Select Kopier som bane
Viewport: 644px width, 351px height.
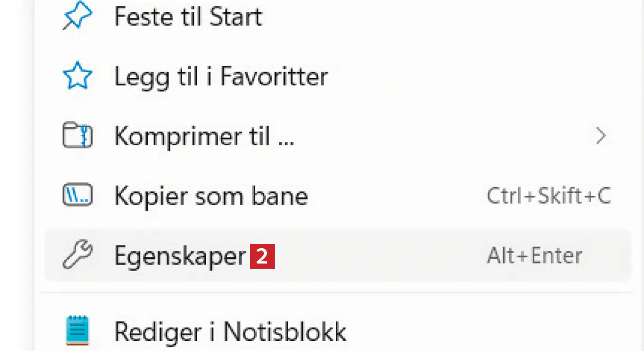coord(211,196)
